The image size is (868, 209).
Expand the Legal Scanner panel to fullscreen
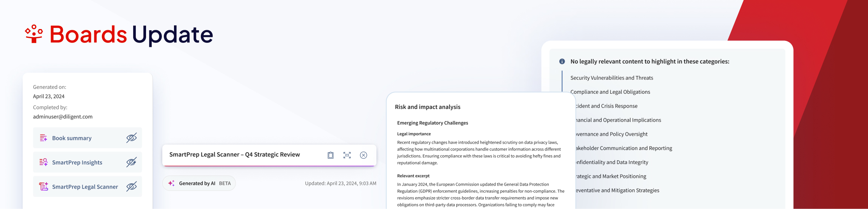[347, 155]
